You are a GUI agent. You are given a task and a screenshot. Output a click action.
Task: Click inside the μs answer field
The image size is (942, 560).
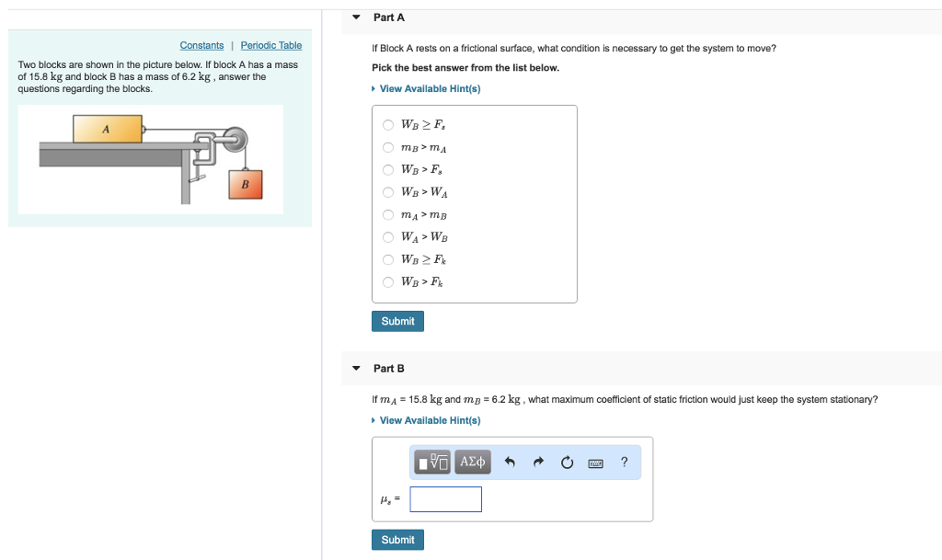445,498
